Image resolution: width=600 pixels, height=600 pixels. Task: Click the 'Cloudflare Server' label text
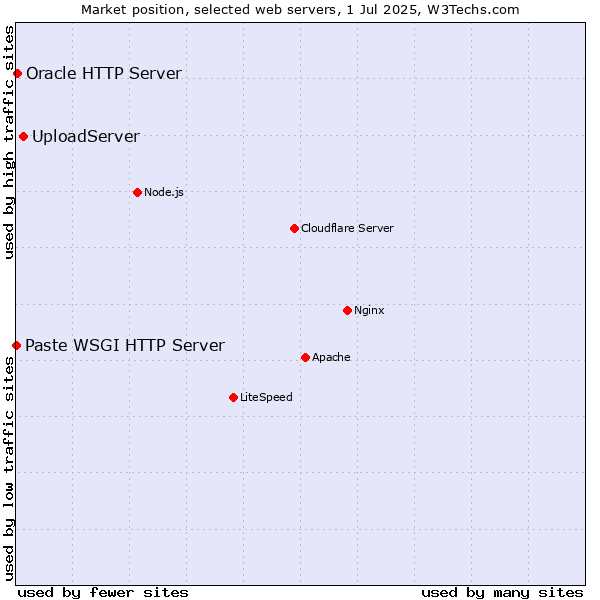pos(347,228)
